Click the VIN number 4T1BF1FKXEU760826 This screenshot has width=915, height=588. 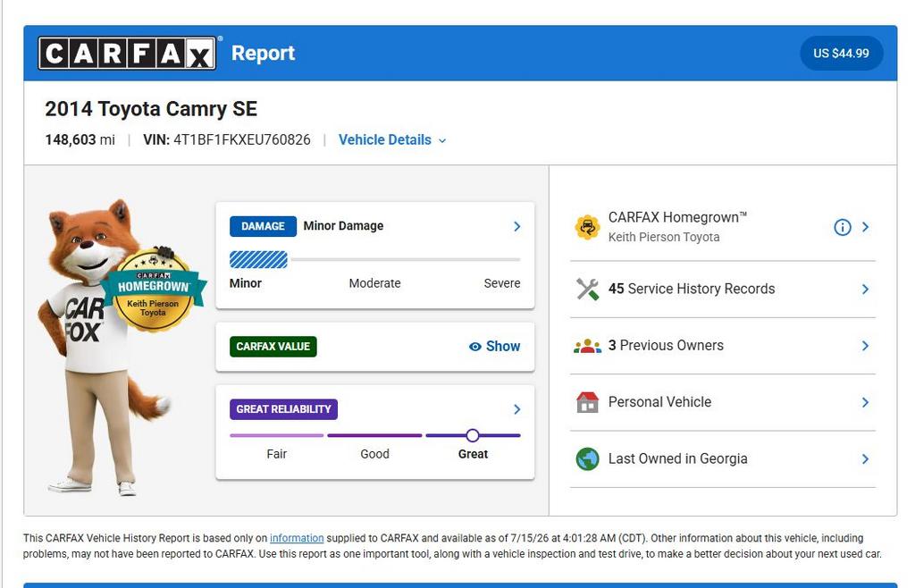click(x=241, y=140)
